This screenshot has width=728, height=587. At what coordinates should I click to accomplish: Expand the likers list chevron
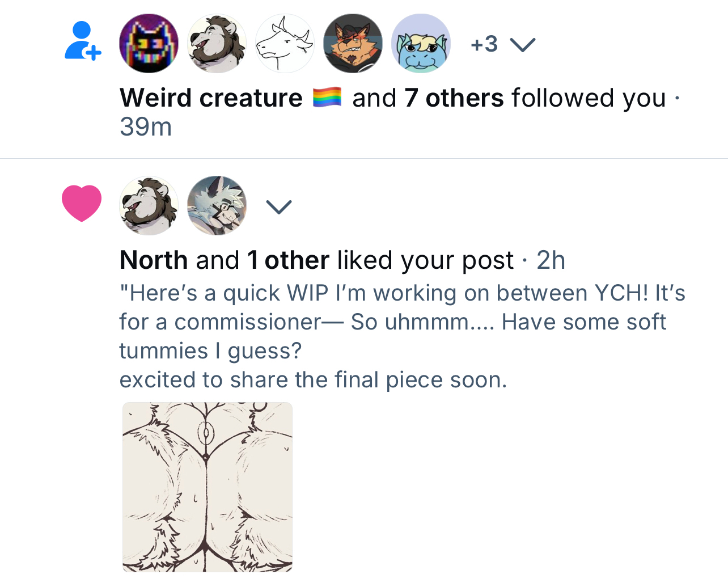(x=278, y=206)
